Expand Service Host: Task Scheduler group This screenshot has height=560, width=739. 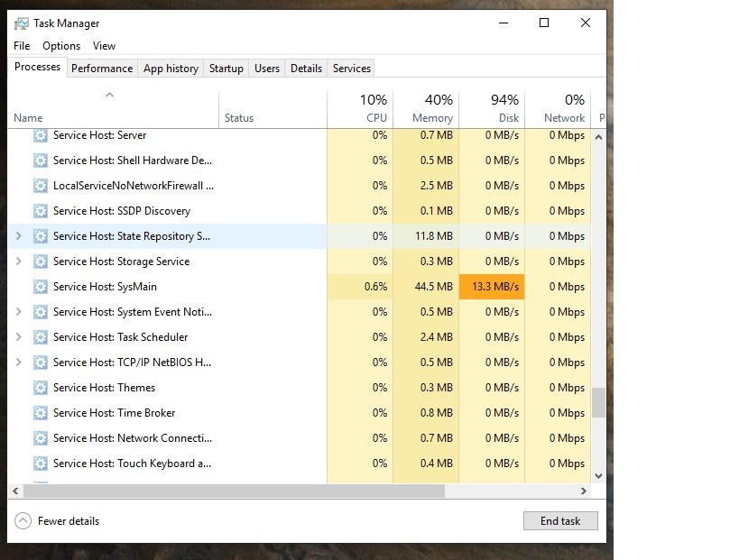click(x=18, y=337)
